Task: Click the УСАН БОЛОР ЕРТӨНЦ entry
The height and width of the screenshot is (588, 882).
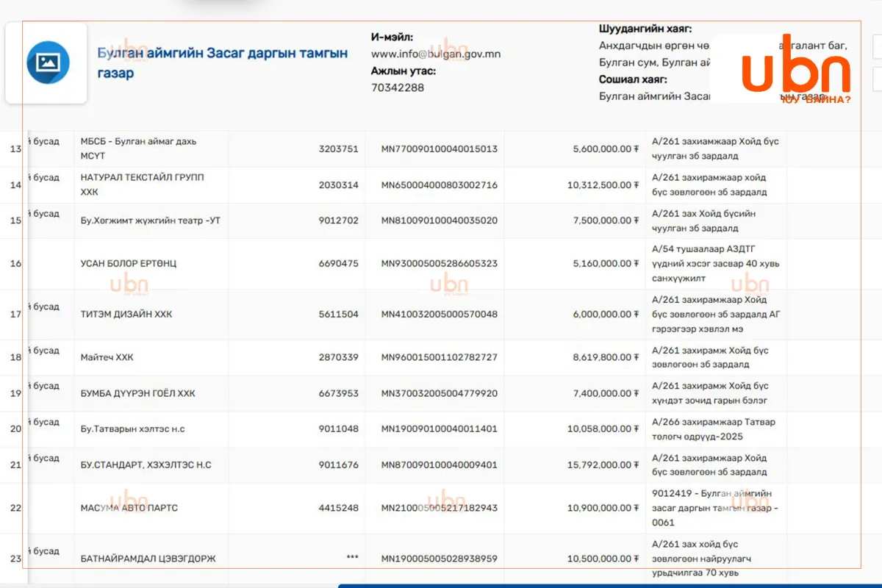Action: pos(129,263)
